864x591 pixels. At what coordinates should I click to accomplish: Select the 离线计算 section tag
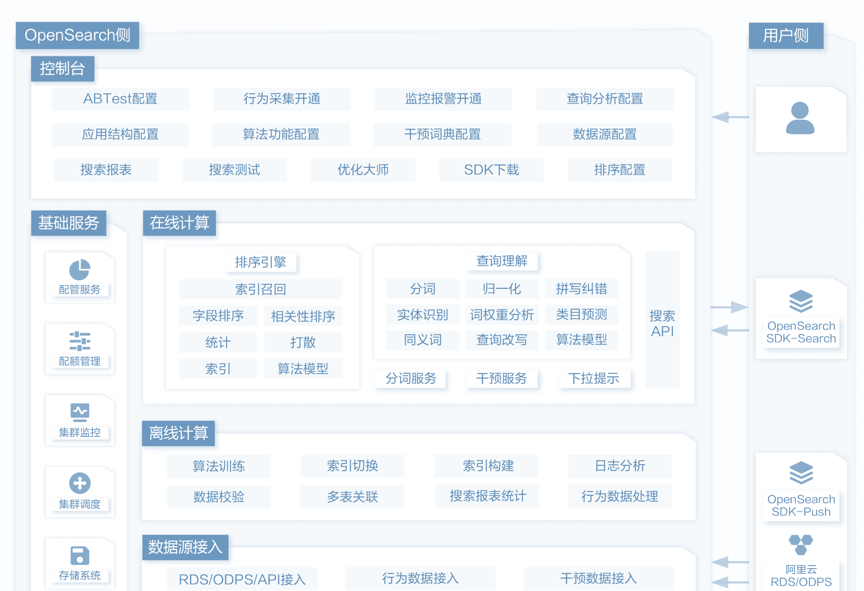(x=179, y=433)
